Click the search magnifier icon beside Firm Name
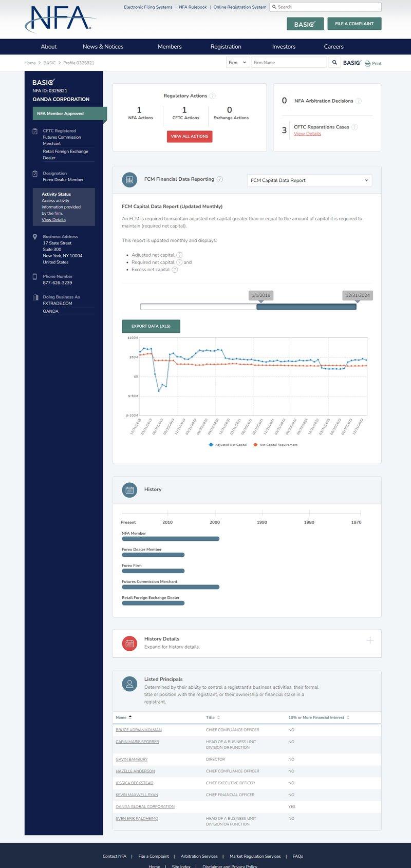411x868 pixels. point(334,63)
